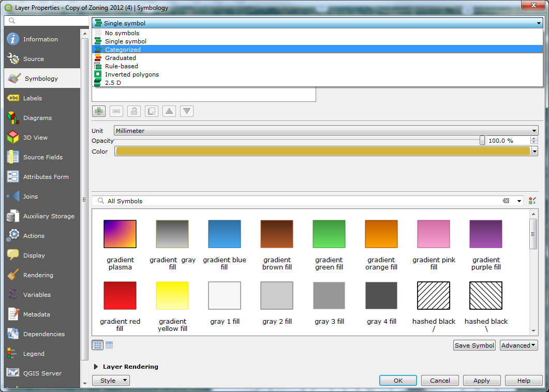The width and height of the screenshot is (549, 392).
Task: Select the Categorized renderer
Action: (x=317, y=50)
